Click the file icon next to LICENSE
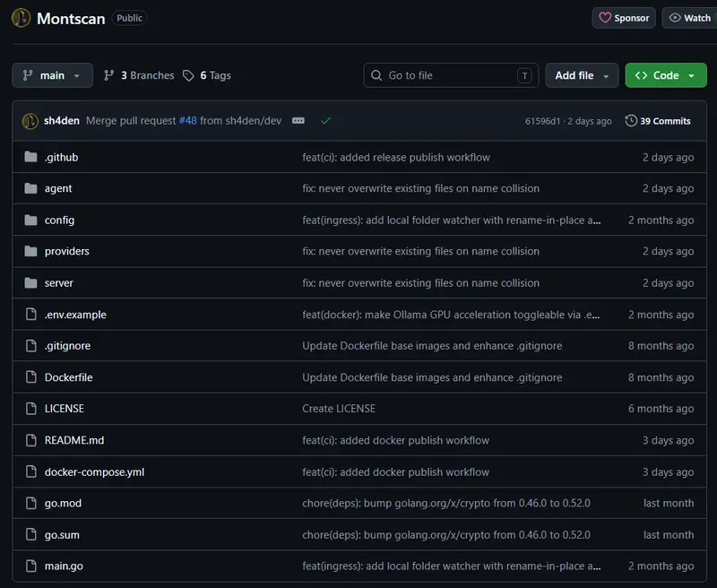This screenshot has height=588, width=717. 31,409
